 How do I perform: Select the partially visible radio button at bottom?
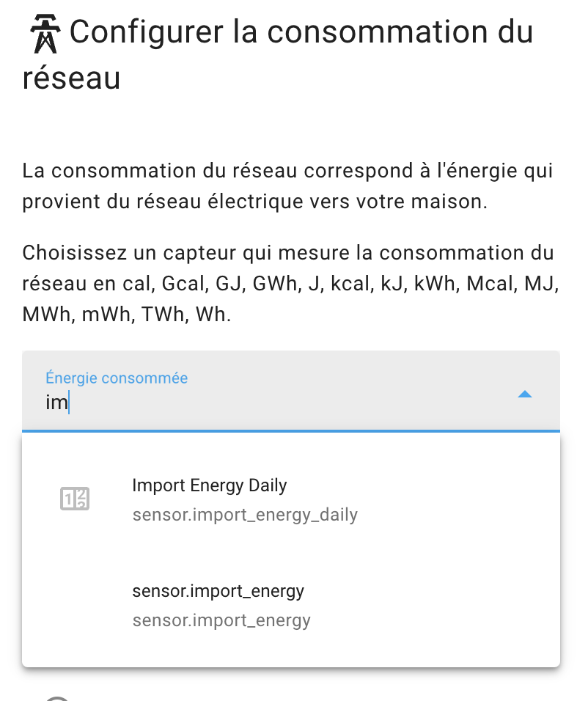click(57, 698)
